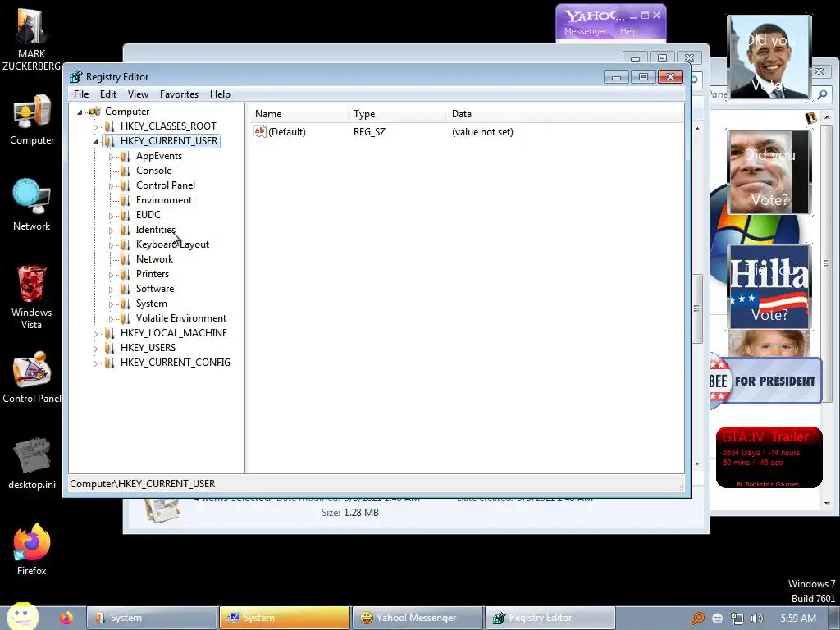Click the GTA:IV Trailer countdown gadget
Image resolution: width=840 pixels, height=630 pixels.
click(x=769, y=457)
